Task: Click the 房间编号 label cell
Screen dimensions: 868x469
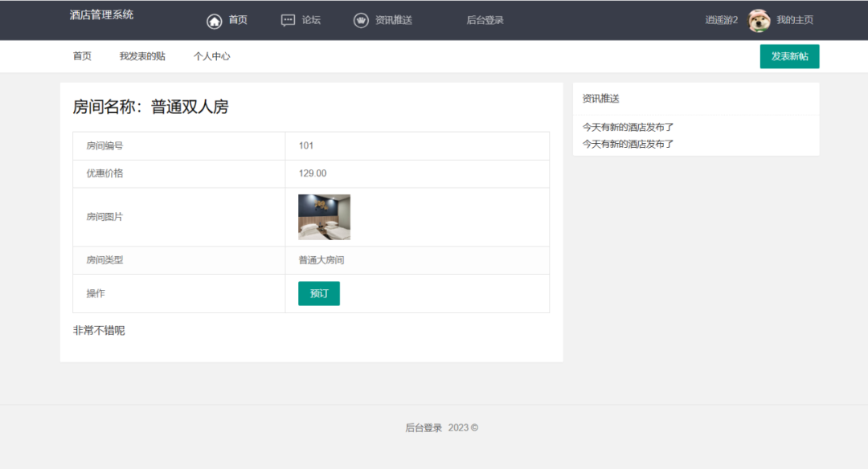Action: pos(178,146)
